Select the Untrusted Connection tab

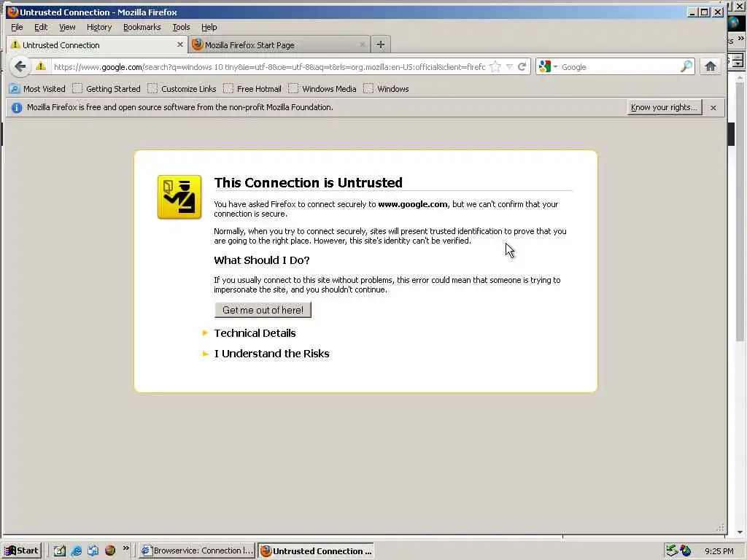pos(97,44)
